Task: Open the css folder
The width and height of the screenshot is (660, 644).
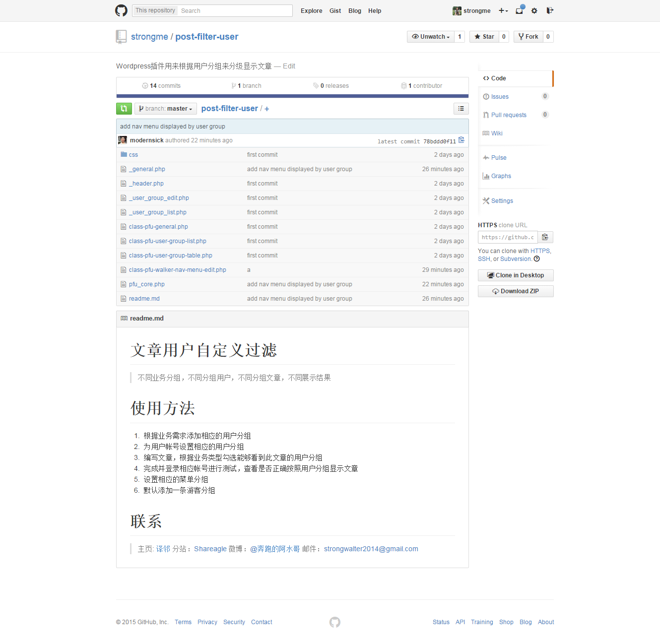Action: [133, 155]
